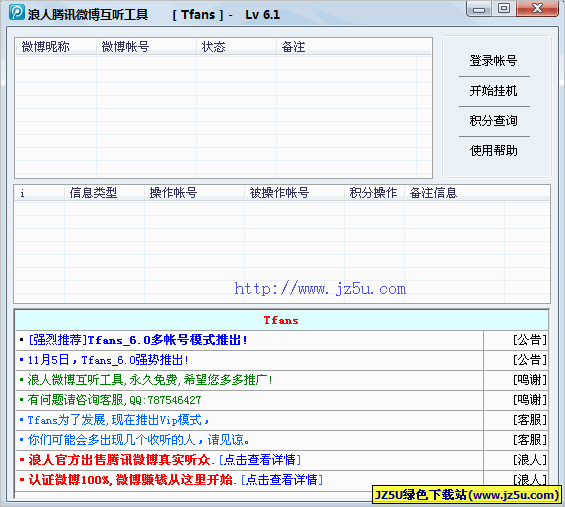
Task: Open Tfans为了发展,现在推出Vip模式 notice
Action: [119, 420]
